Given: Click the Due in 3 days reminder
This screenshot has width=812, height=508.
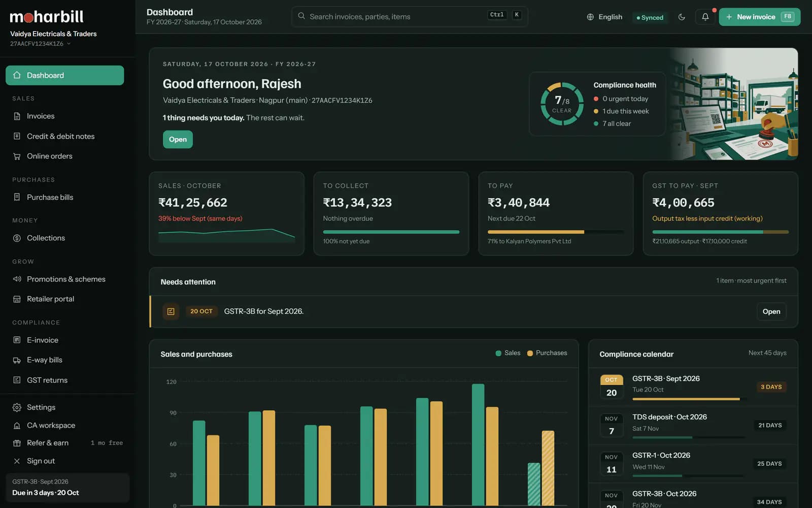Looking at the screenshot, I should (x=67, y=488).
